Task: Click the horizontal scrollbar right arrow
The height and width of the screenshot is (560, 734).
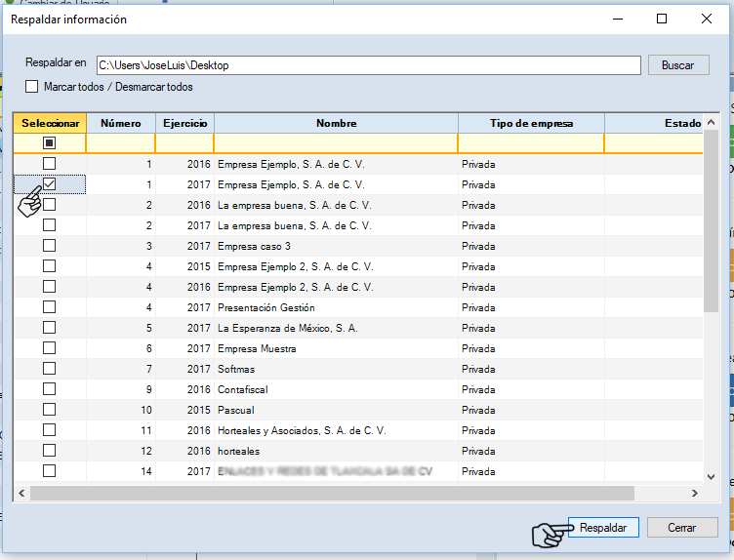Action: 694,494
